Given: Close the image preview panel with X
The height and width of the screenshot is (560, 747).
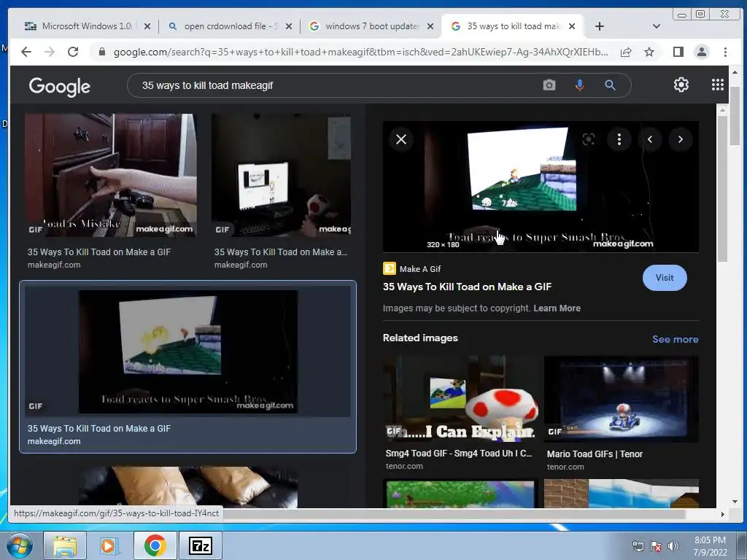Looking at the screenshot, I should click(x=401, y=139).
